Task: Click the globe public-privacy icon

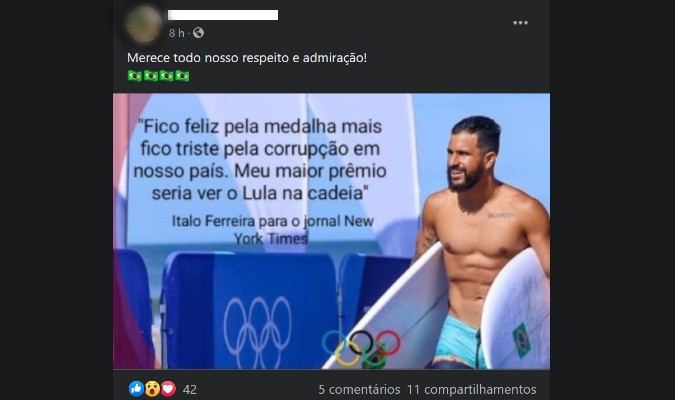Action: click(198, 33)
